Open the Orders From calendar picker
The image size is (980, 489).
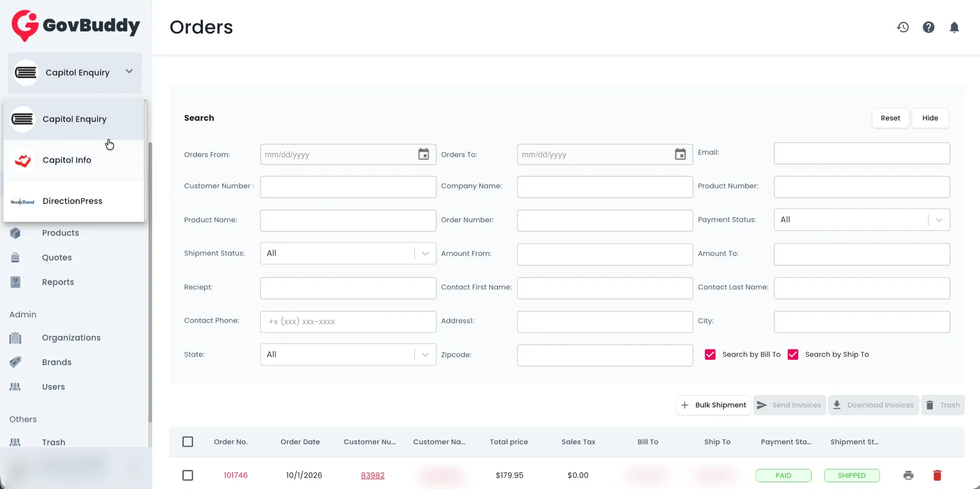[x=423, y=154]
